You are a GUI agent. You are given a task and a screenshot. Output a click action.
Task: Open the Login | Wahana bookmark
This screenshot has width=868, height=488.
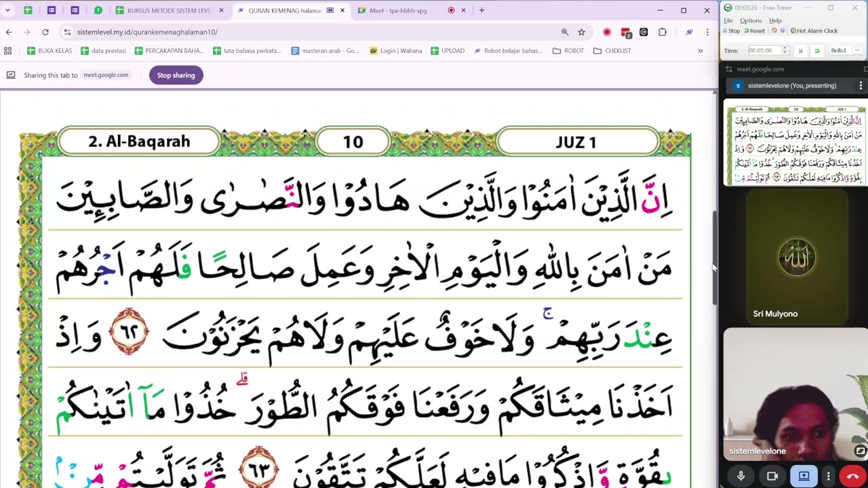pos(395,51)
